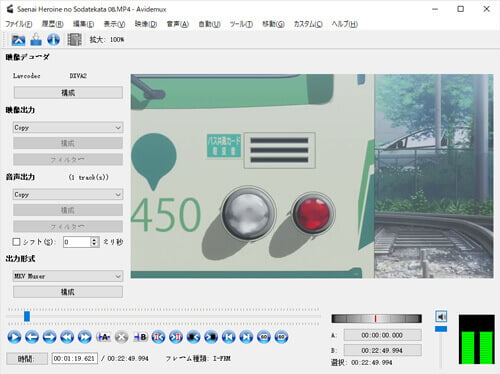The image size is (500, 374).
Task: Click marker A time 00:00:00.000 button
Action: (x=383, y=335)
